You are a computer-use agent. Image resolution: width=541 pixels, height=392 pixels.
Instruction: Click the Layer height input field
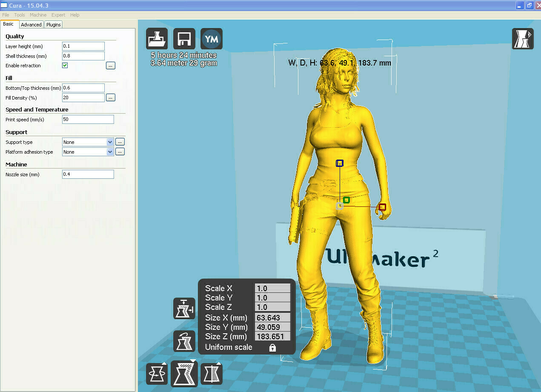click(83, 46)
